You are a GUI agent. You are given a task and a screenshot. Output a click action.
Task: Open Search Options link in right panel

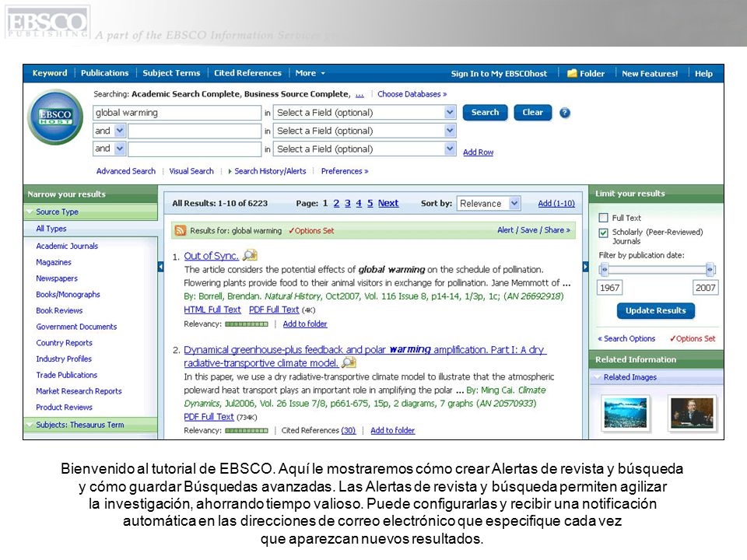click(626, 338)
